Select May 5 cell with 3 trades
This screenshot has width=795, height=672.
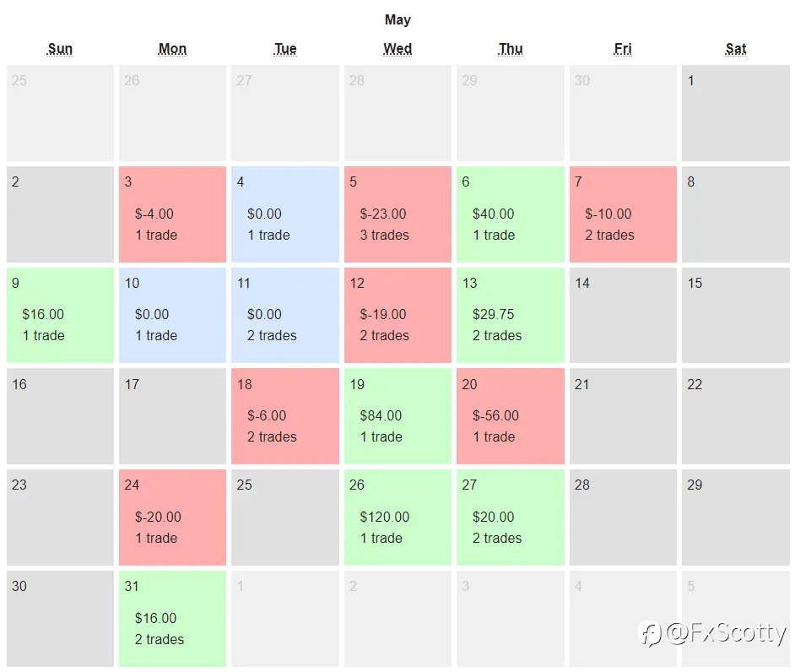397,214
